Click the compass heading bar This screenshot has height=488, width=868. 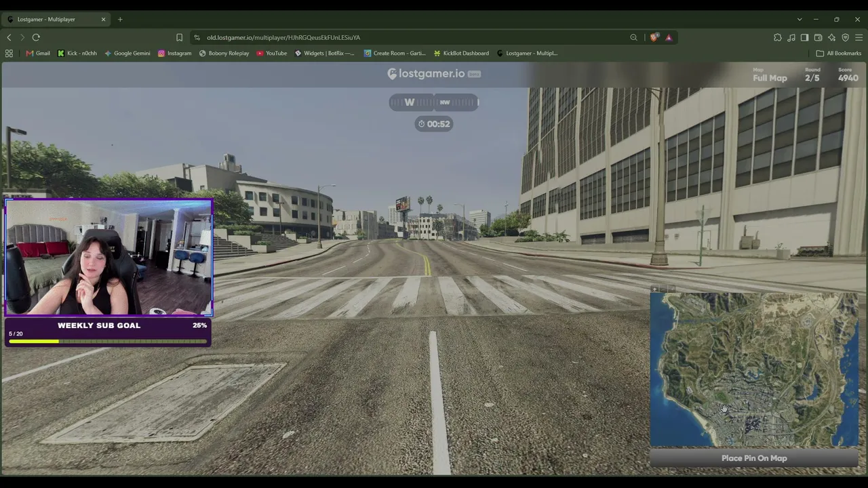point(434,102)
